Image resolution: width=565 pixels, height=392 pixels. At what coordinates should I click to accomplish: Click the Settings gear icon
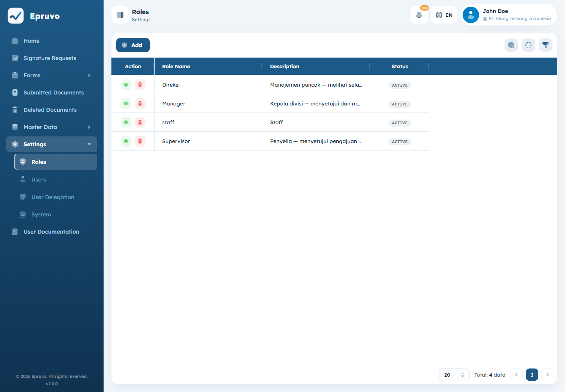pos(15,144)
